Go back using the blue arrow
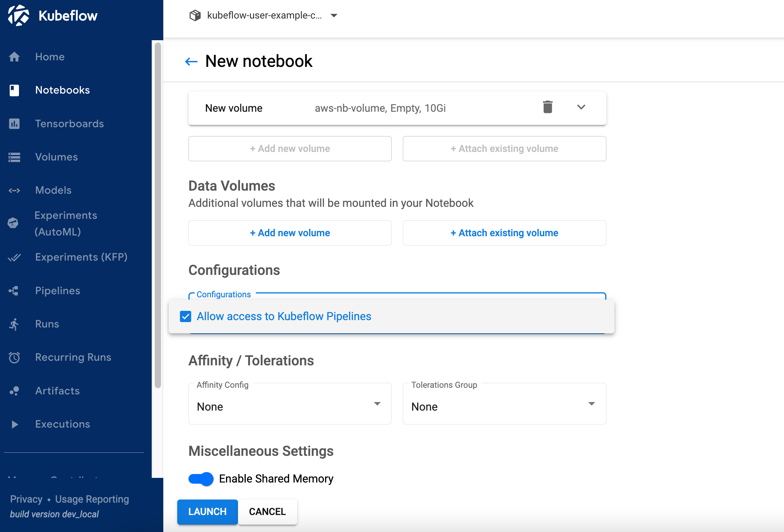The width and height of the screenshot is (784, 532). 191,61
